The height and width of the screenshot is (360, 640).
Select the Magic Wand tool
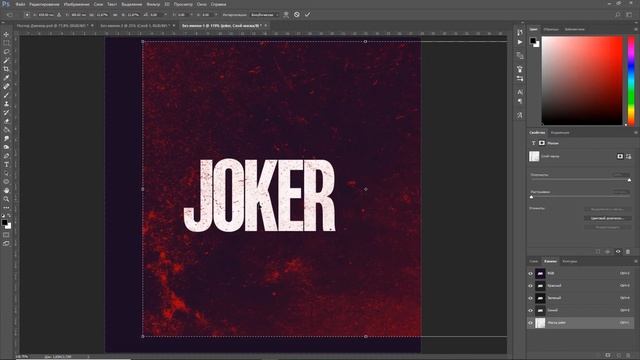point(6,60)
